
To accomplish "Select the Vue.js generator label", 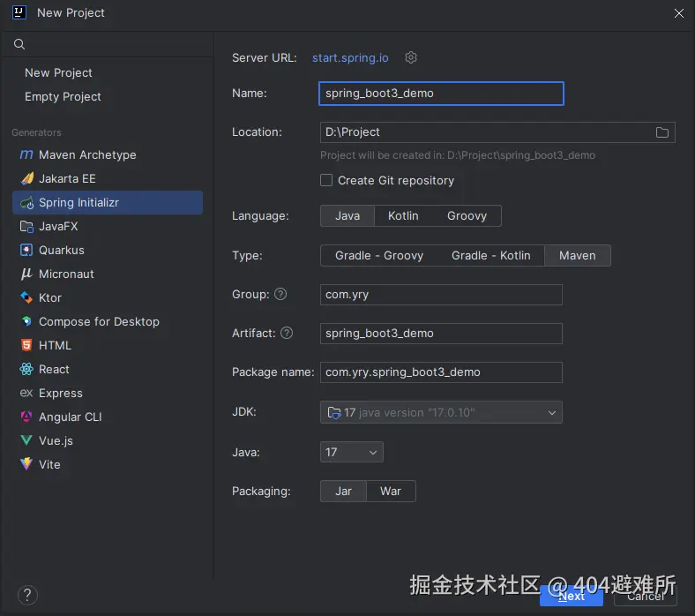I will 56,441.
